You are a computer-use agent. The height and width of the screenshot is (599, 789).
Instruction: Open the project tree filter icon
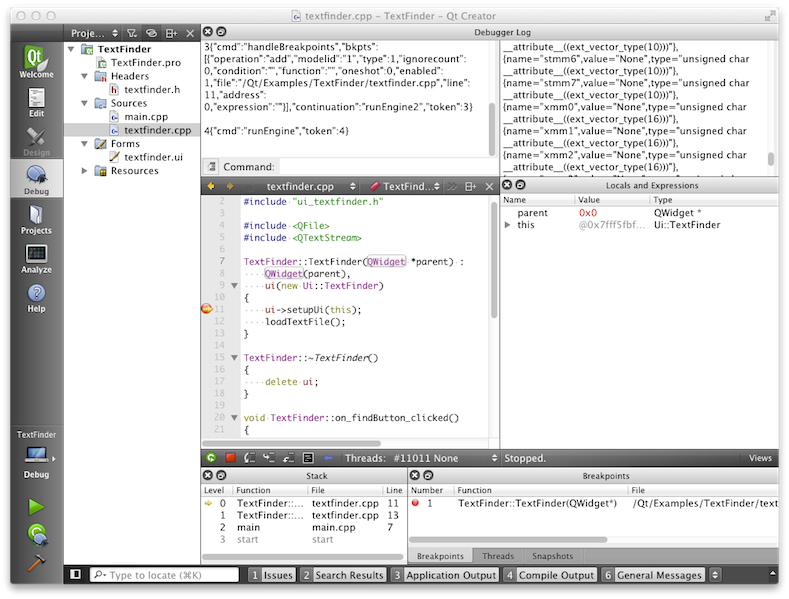coord(132,33)
